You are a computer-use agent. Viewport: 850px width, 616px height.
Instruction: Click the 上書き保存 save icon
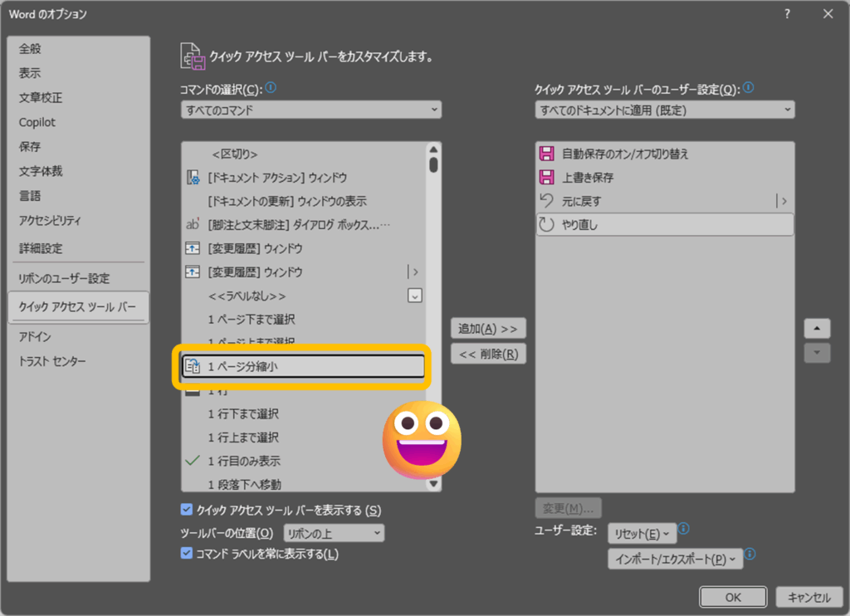[546, 178]
